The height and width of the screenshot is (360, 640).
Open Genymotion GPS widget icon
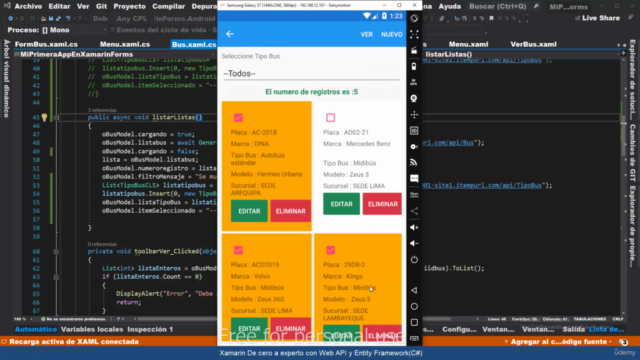pyautogui.click(x=414, y=82)
